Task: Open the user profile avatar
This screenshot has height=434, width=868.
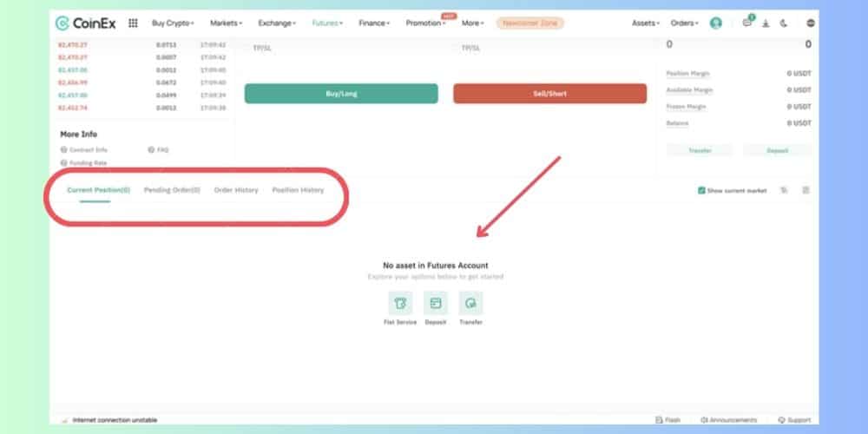Action: point(716,23)
